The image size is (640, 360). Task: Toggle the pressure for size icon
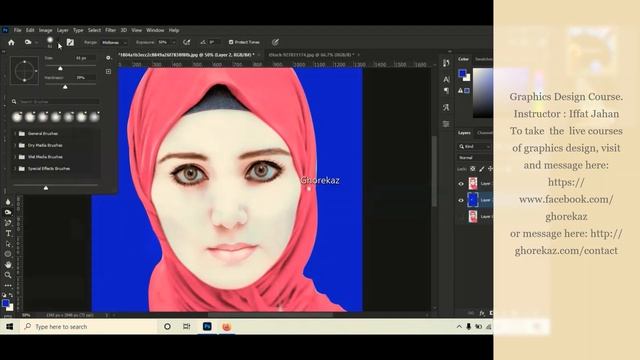coord(276,42)
